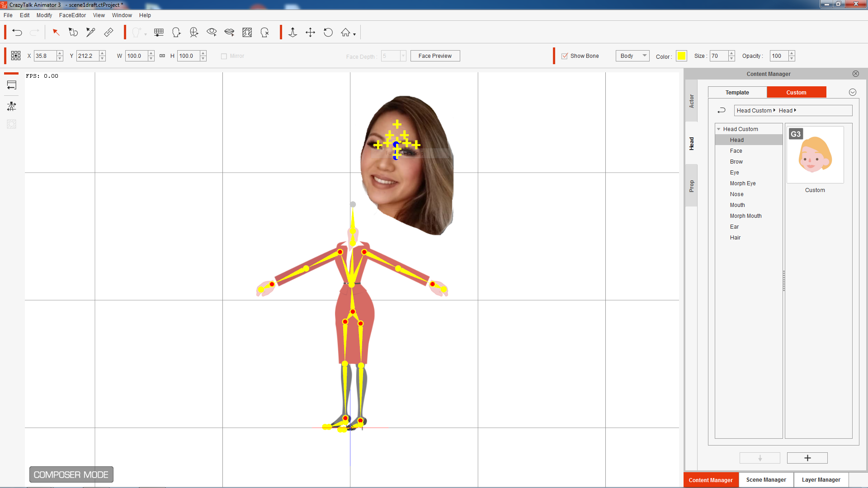Open the Content Manager options chevron
This screenshot has height=488, width=868.
coord(853,92)
